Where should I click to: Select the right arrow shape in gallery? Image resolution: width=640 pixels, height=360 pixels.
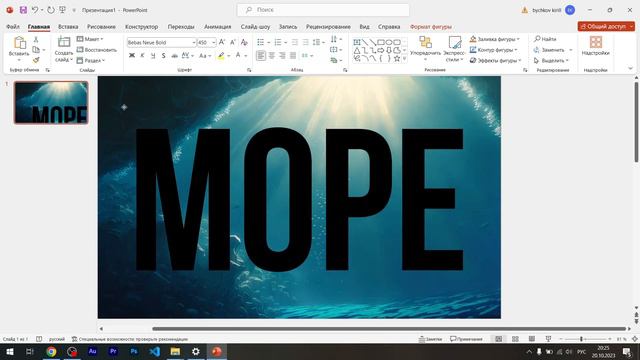point(381,50)
